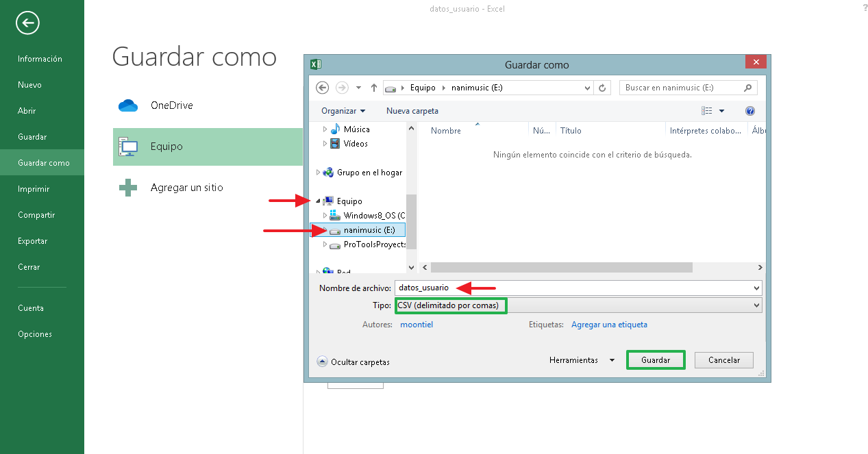Switch to the Exportar section

[32, 240]
